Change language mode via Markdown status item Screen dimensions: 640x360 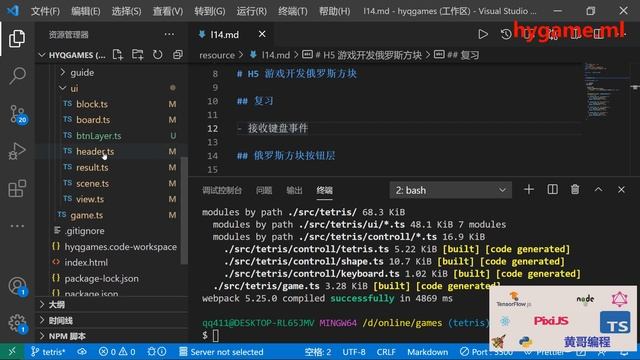(x=427, y=351)
